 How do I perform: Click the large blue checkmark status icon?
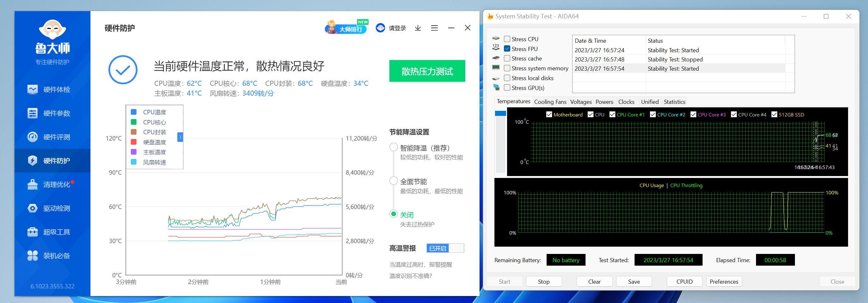(x=123, y=70)
